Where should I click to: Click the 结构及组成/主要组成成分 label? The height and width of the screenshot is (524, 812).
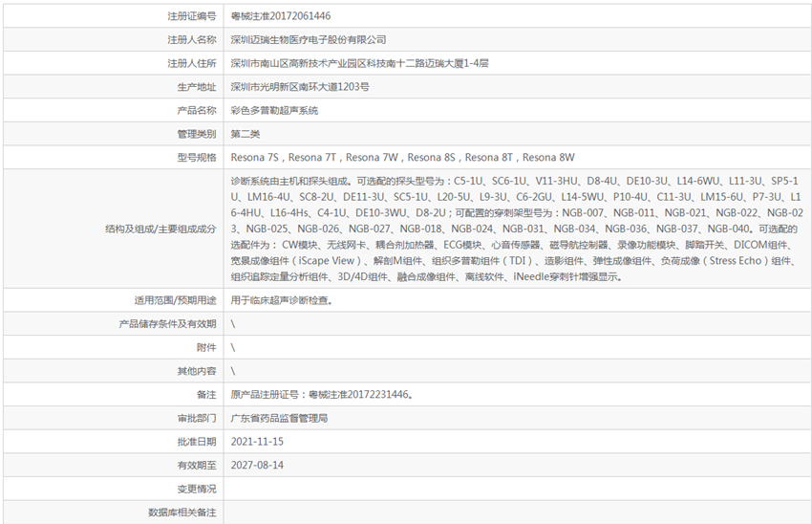pos(161,229)
